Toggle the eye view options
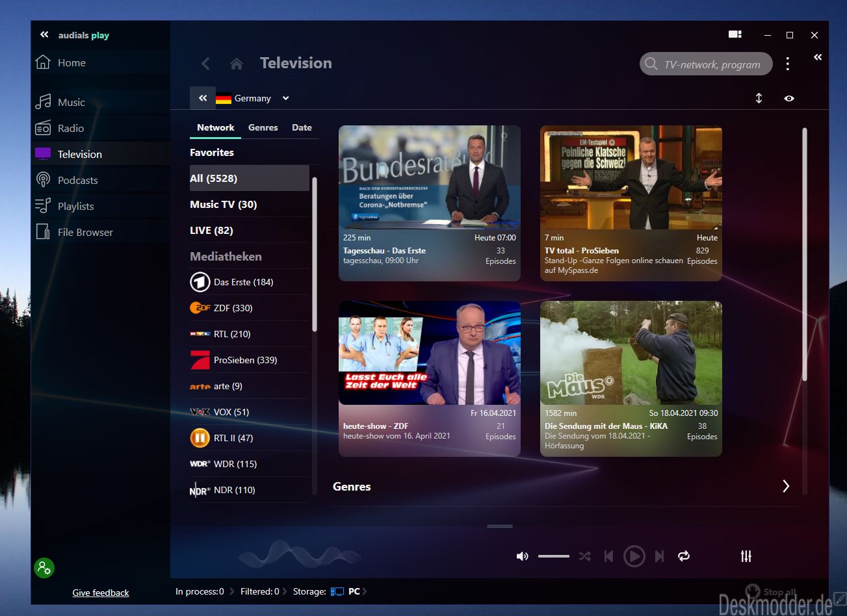 [x=789, y=98]
